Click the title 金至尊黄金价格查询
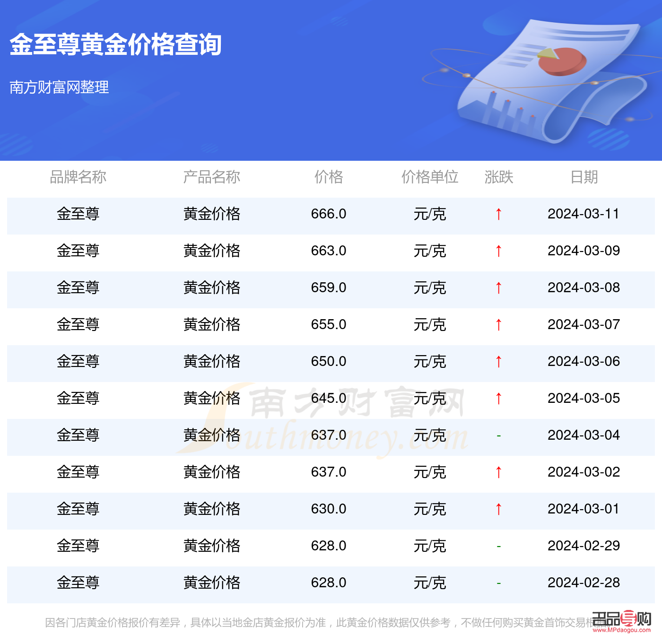Image resolution: width=662 pixels, height=644 pixels. (x=116, y=44)
